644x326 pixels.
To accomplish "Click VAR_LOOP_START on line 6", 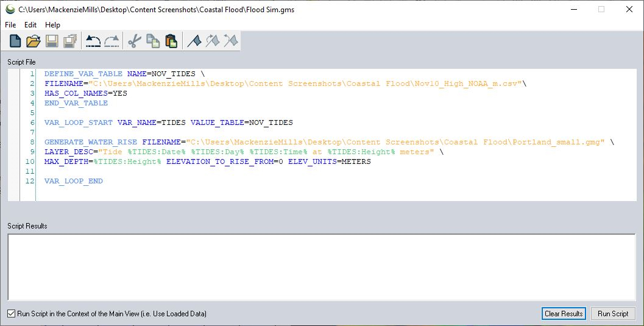I will click(x=79, y=122).
